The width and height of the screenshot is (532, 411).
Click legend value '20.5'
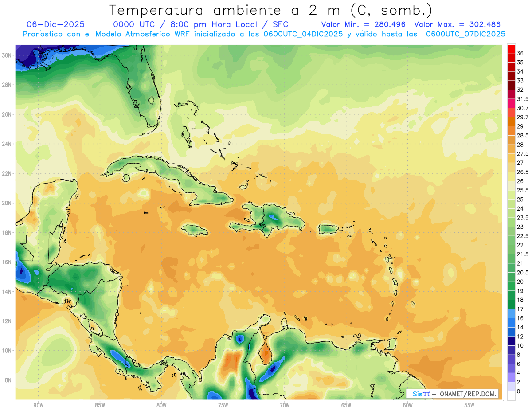pyautogui.click(x=523, y=273)
